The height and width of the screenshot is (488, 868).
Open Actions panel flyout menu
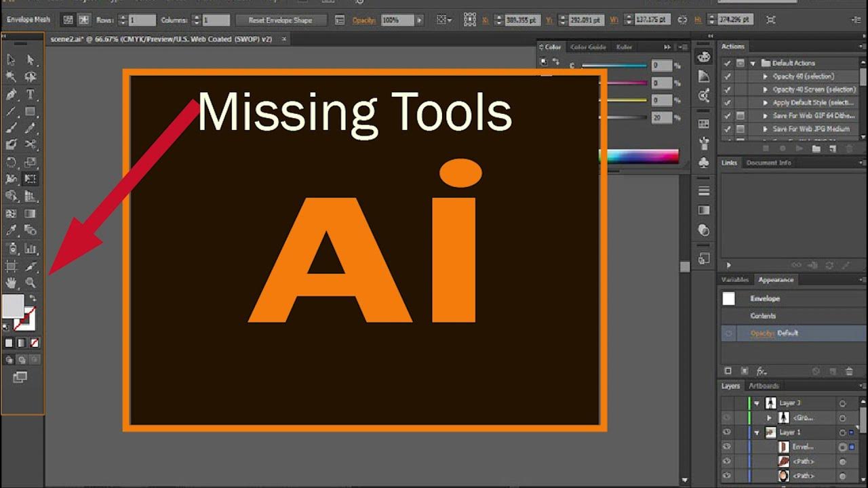[x=862, y=47]
